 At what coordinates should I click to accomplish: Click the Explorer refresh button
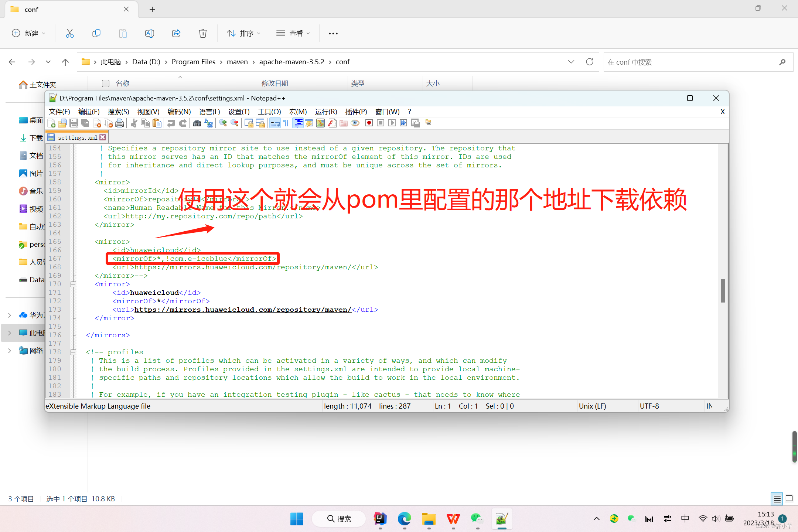coord(590,62)
